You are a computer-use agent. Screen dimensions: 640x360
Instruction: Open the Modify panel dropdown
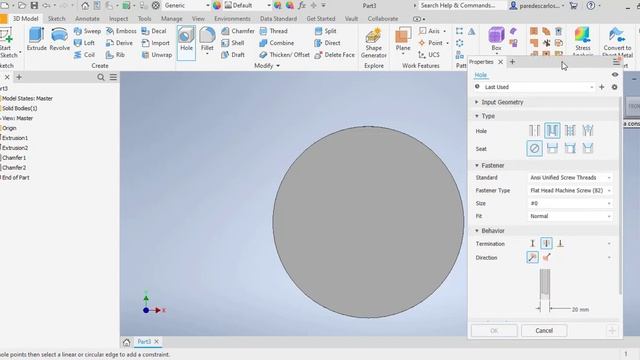pyautogui.click(x=267, y=66)
